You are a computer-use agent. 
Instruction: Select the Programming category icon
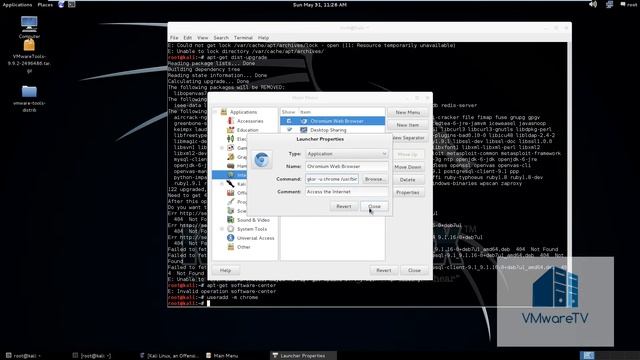click(231, 202)
